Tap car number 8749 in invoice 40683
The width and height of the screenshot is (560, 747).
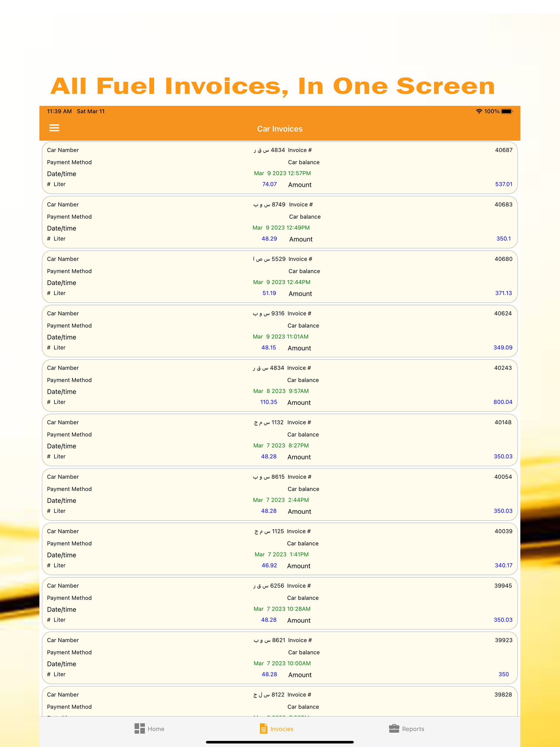[x=269, y=204]
